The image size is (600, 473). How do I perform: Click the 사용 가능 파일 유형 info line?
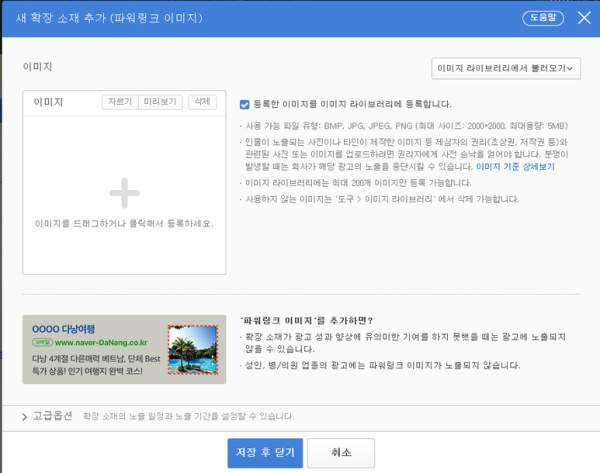click(406, 126)
